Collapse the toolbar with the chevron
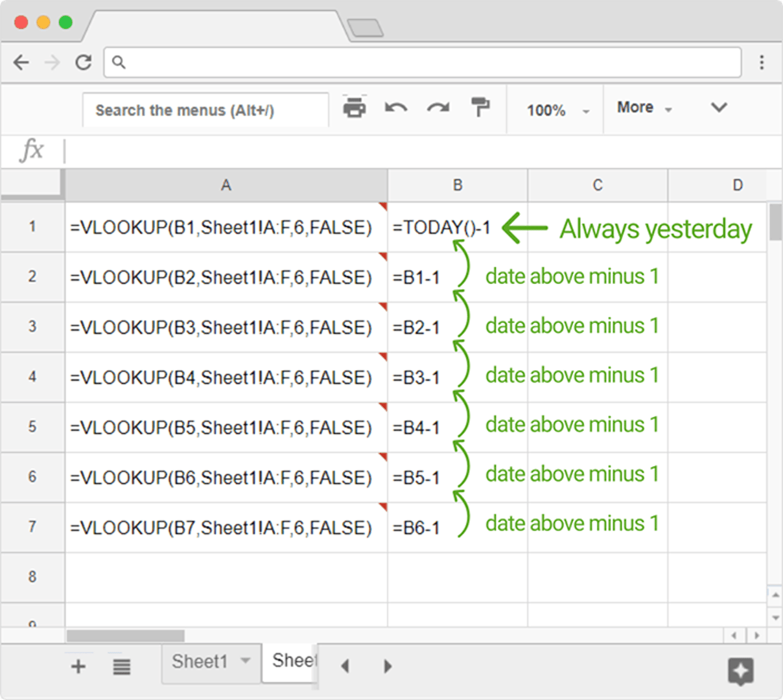 click(x=719, y=108)
